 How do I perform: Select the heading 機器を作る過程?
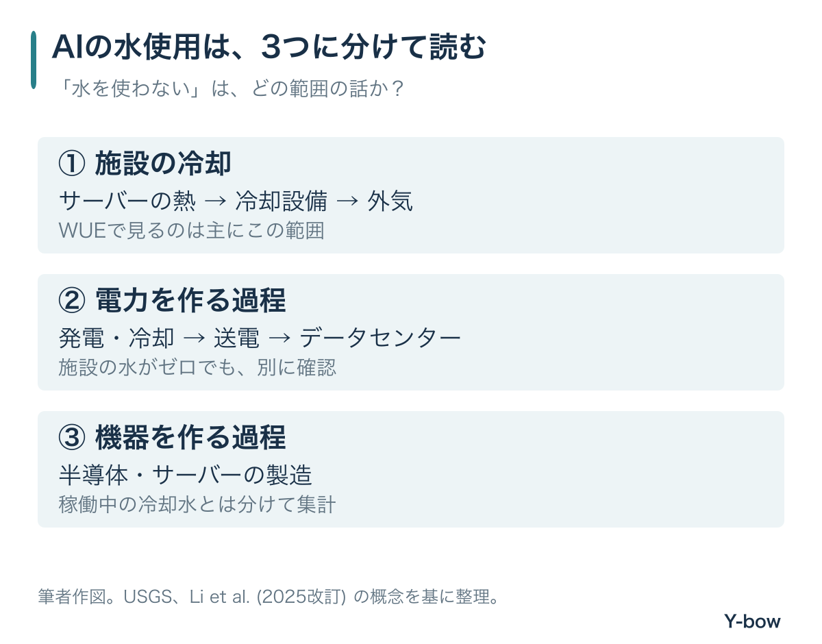190,438
